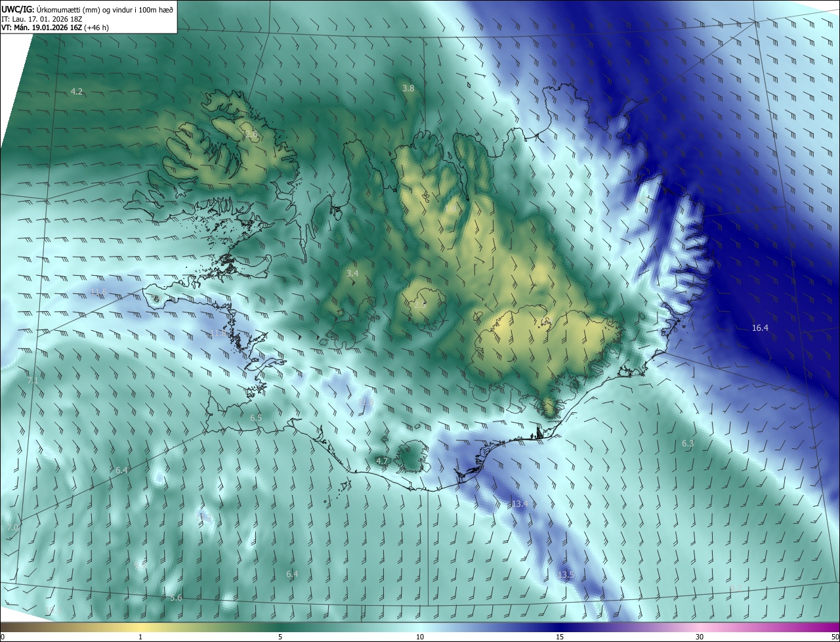Viewport: 840px width, 642px height.
Task: Select the 13.4 value label
Action: coord(520,503)
